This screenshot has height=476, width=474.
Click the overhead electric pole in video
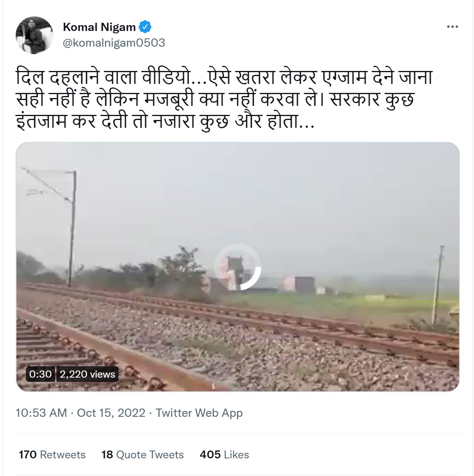tap(72, 227)
